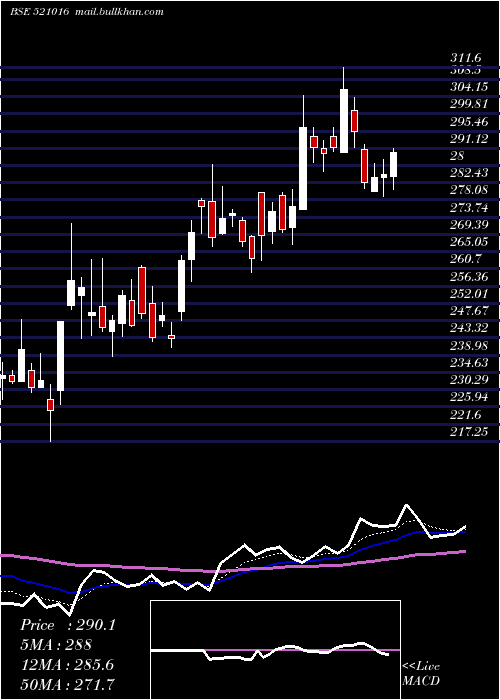500x700 pixels.
Task: Click the 247.67 price level label
Action: [x=469, y=311]
